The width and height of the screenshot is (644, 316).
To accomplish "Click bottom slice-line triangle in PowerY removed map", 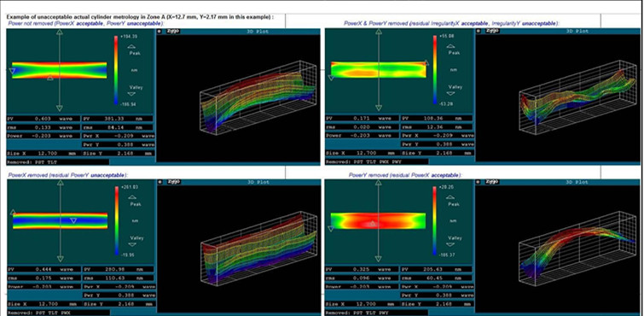I will point(378,259).
